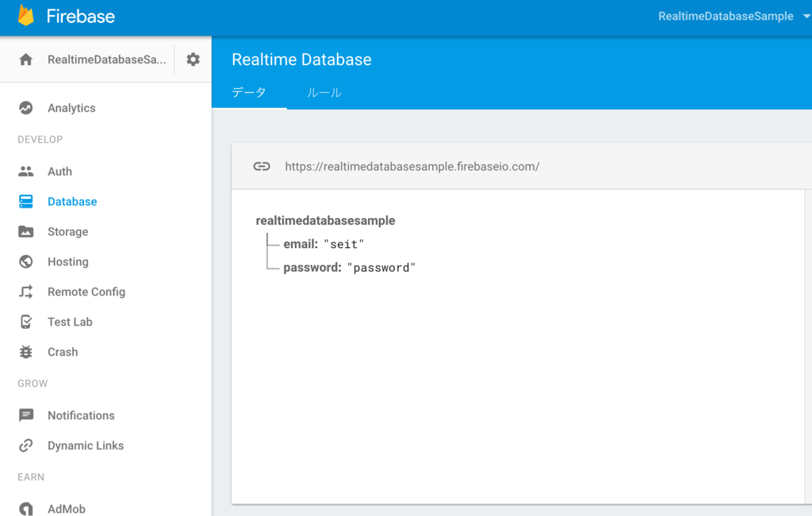Go to Notifications section
The image size is (812, 516).
pos(82,415)
